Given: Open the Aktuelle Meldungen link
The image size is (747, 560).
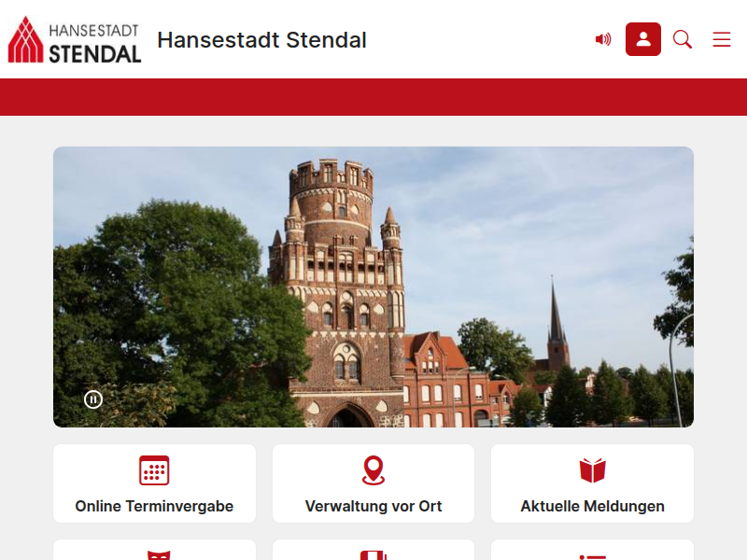Looking at the screenshot, I should 592,506.
